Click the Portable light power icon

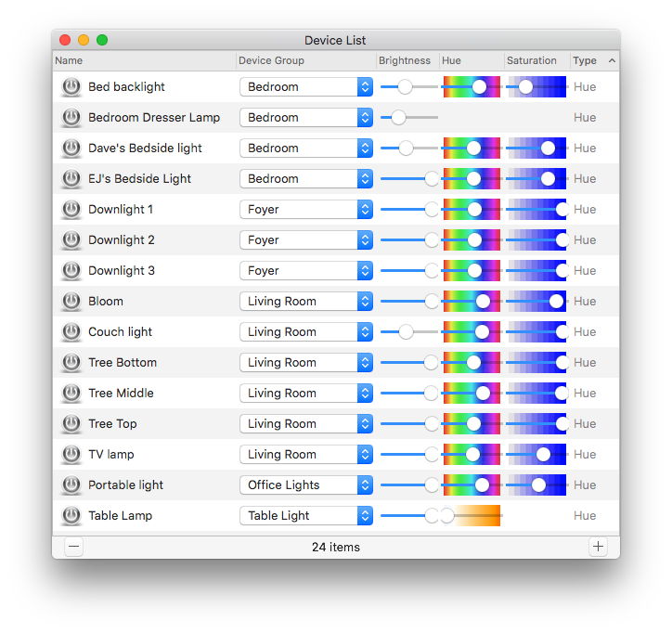[71, 485]
